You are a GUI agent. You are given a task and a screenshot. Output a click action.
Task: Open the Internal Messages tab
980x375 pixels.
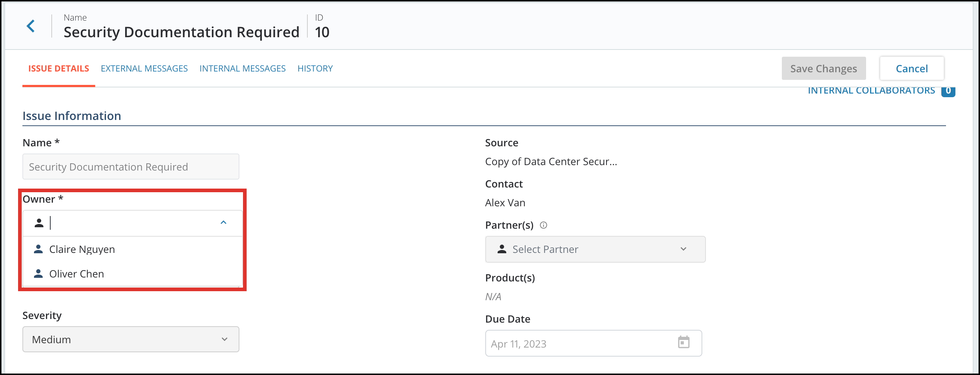[x=242, y=68]
